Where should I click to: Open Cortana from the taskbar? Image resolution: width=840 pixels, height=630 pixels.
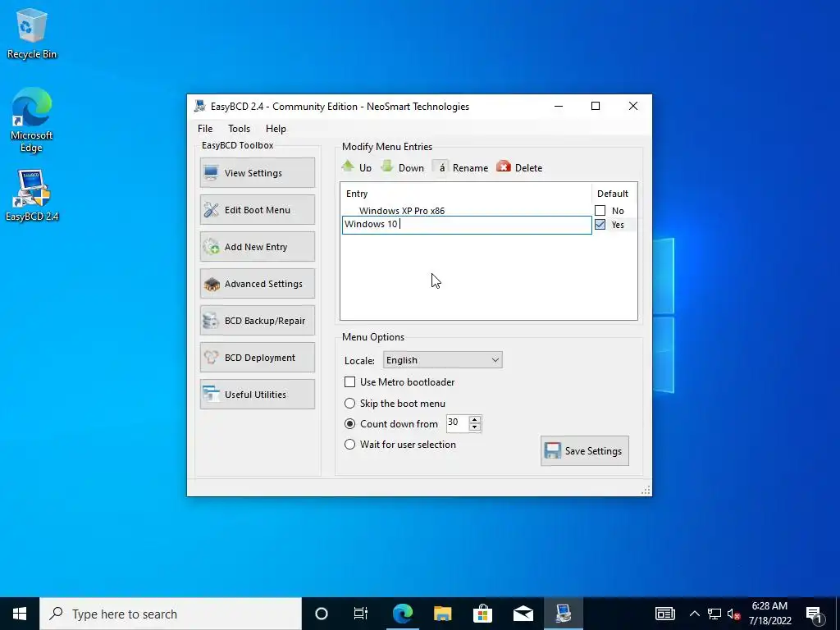pos(322,614)
